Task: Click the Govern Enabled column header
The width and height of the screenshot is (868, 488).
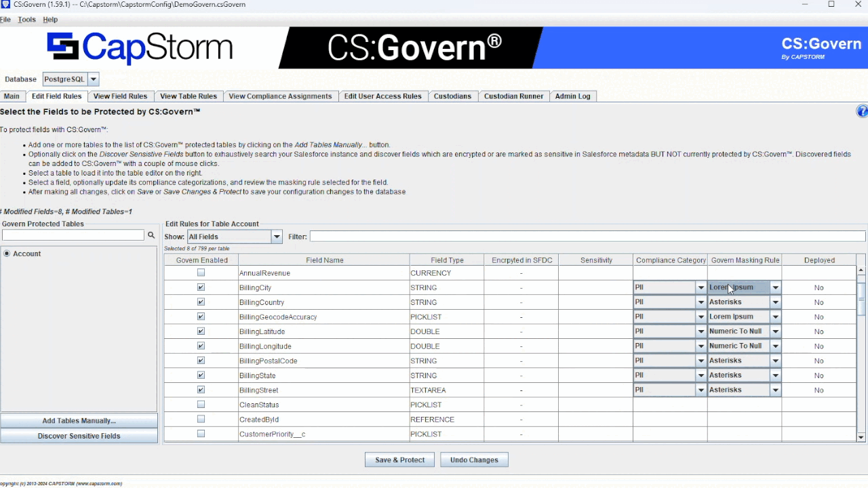Action: click(x=201, y=260)
